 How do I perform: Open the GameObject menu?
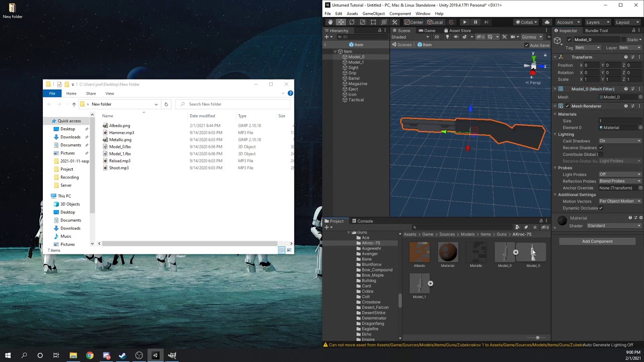pos(373,14)
